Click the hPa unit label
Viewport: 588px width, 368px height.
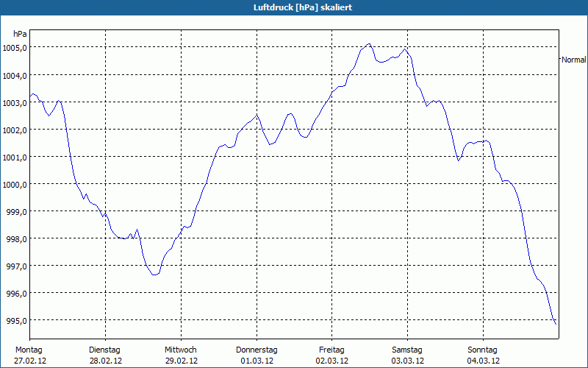20,34
